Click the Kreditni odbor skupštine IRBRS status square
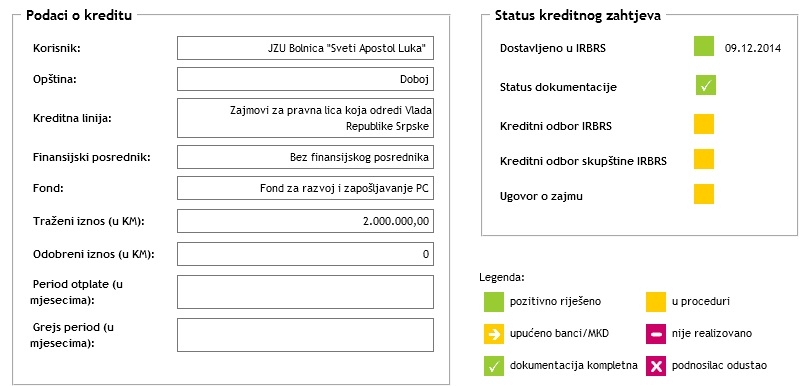Viewport: 806px width, 386px height. 704,159
